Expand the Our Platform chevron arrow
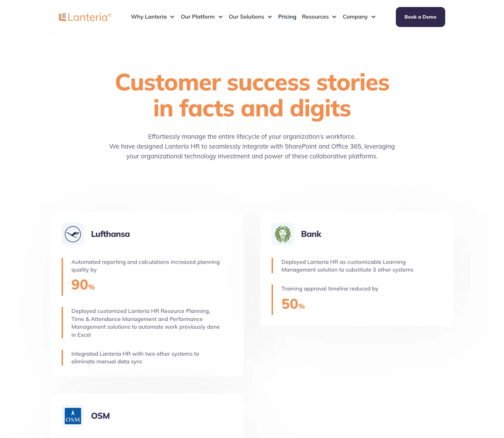Screen dimensions: 504x438 pos(220,17)
